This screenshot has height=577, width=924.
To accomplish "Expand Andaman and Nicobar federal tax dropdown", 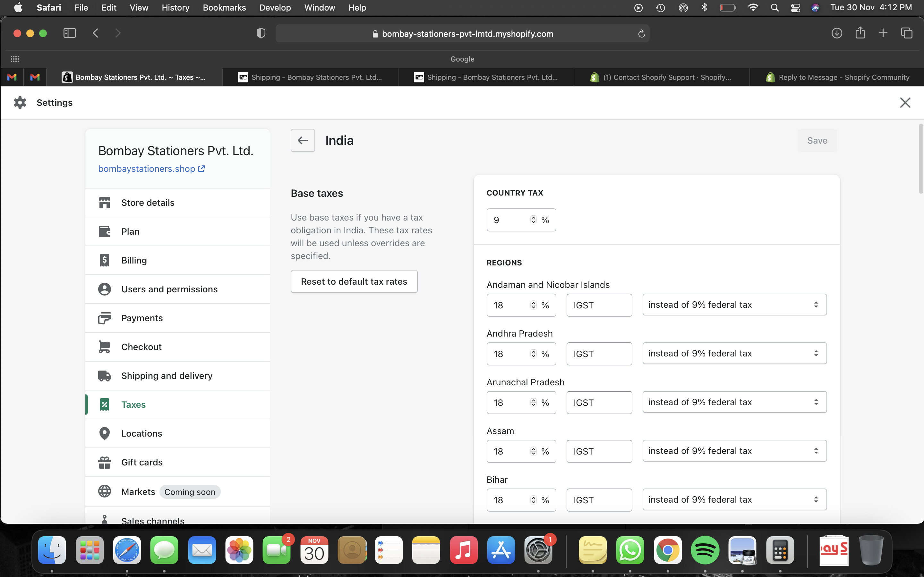I will pyautogui.click(x=734, y=305).
